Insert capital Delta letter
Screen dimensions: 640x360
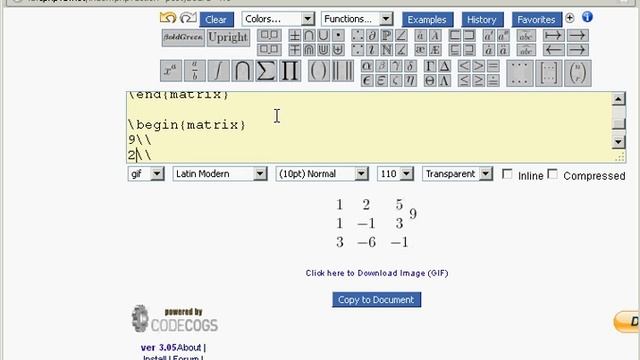(444, 65)
